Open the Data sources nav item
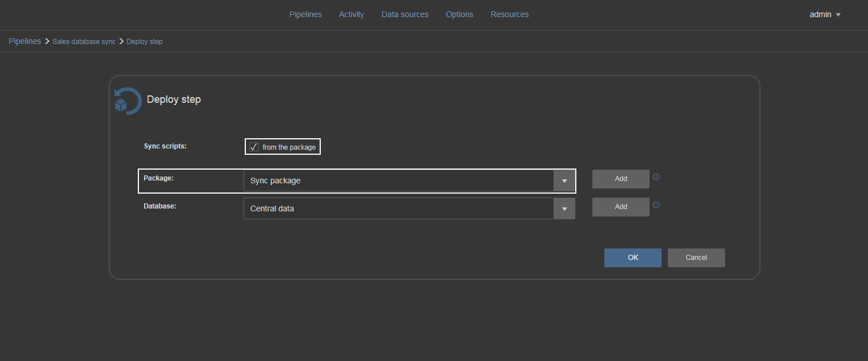This screenshot has height=361, width=868. (405, 14)
